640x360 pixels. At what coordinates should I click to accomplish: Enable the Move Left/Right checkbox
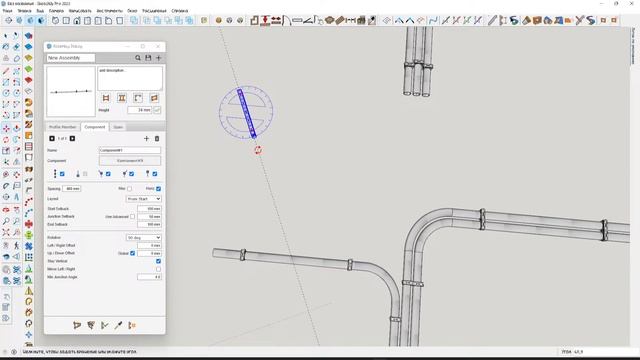[x=158, y=269]
